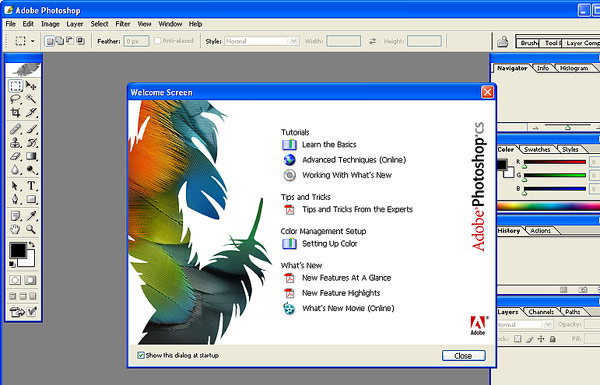This screenshot has height=385, width=600.
Task: Select the Clone Stamp tool
Action: 16,143
